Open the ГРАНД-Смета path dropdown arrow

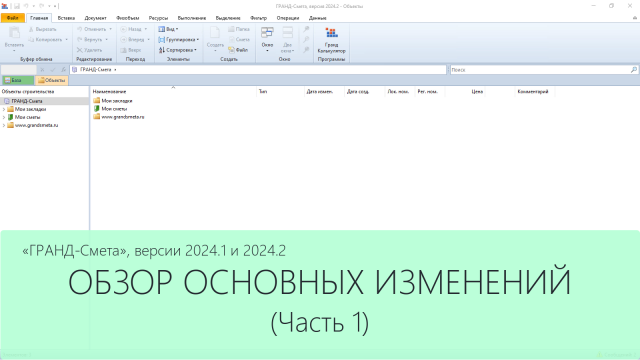pyautogui.click(x=115, y=70)
